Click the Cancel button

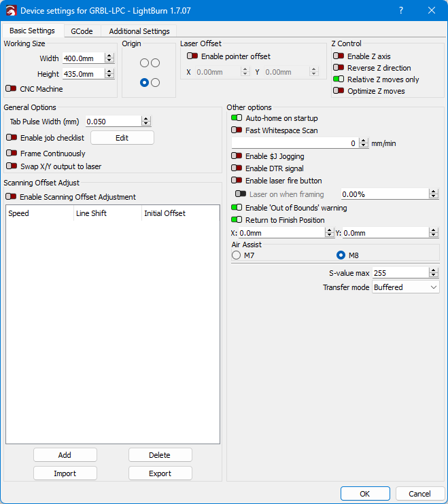[419, 493]
